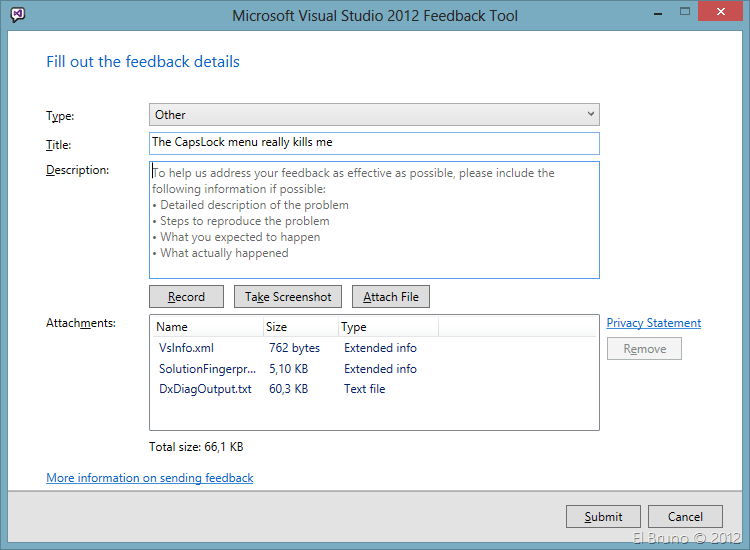Open the Type dropdown showing Other
This screenshot has height=550, width=750.
(374, 115)
